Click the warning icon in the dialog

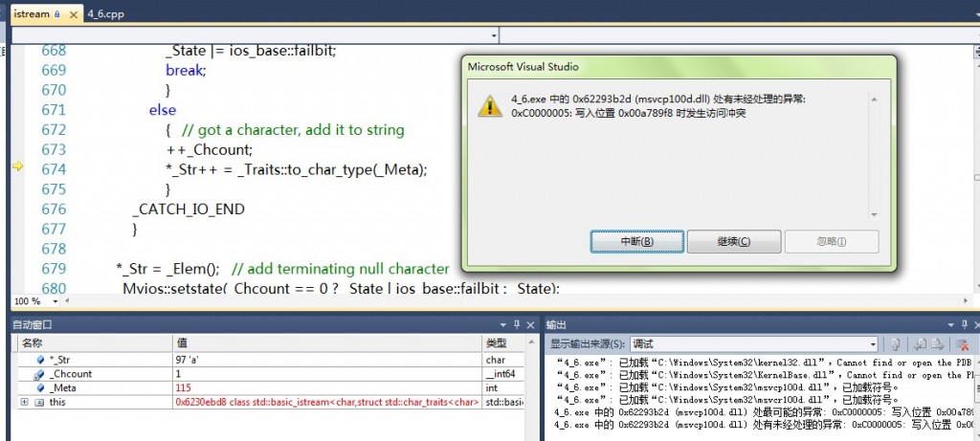coord(490,106)
